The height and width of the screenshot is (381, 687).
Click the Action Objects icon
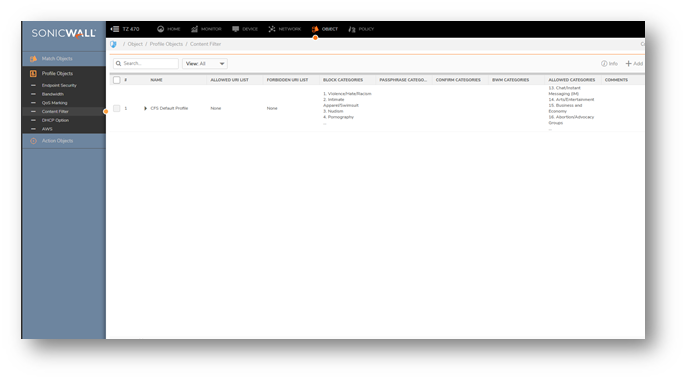pyautogui.click(x=33, y=141)
